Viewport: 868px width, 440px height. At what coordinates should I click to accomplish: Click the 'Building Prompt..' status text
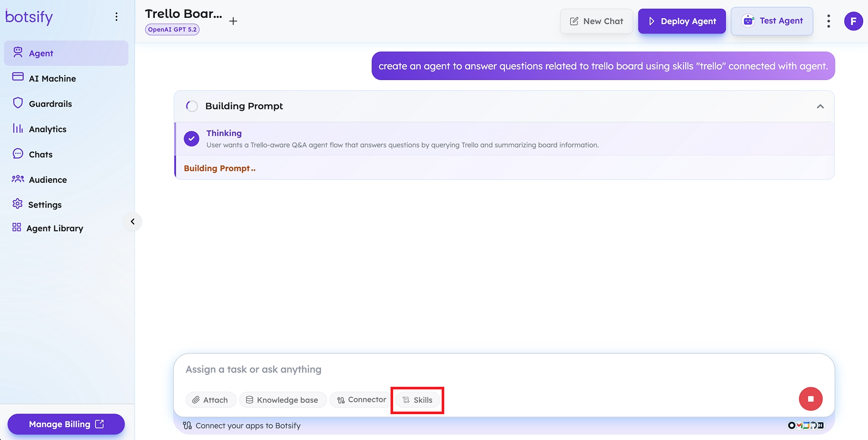(x=220, y=169)
